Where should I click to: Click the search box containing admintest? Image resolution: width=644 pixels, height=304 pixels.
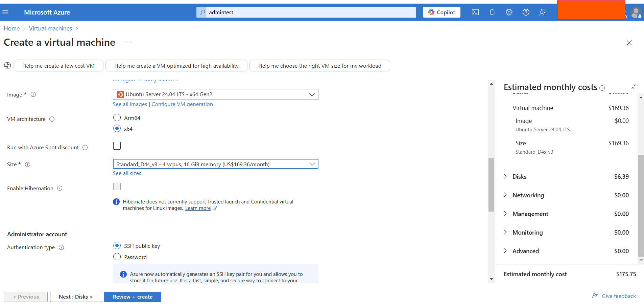(306, 12)
